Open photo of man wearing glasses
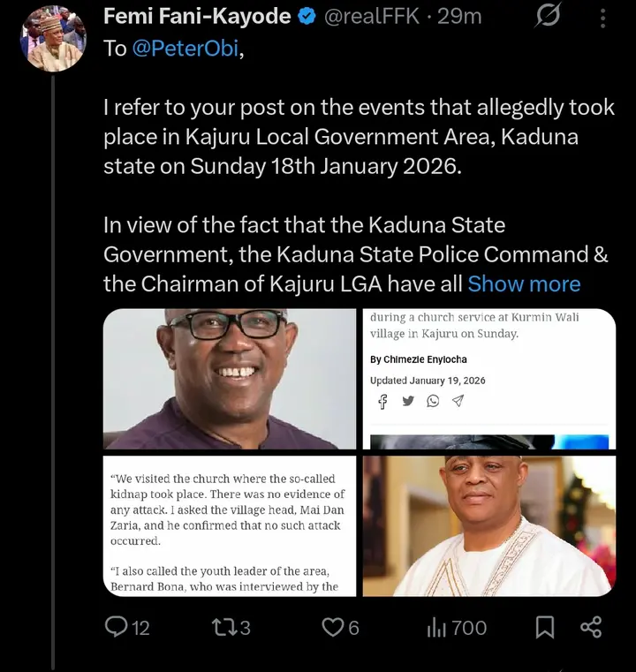Image resolution: width=636 pixels, height=672 pixels. point(230,379)
